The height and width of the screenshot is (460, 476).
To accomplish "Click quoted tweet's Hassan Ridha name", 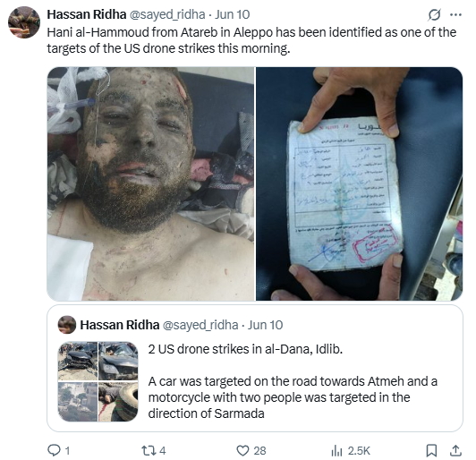I will (x=120, y=325).
